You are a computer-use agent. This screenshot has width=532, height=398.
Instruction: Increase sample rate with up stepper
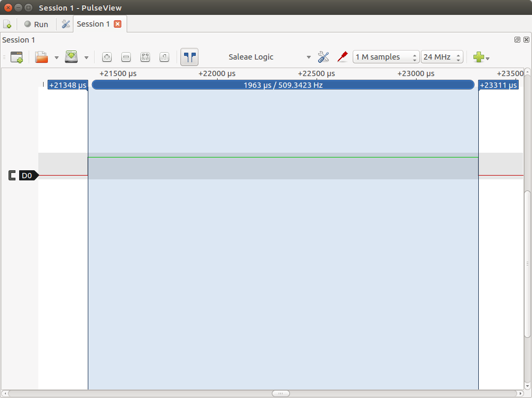click(x=459, y=54)
